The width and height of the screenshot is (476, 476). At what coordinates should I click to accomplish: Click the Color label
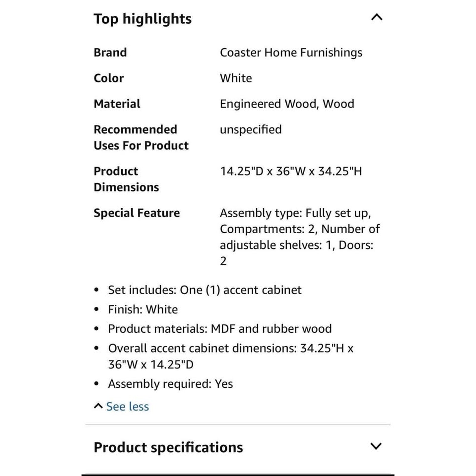tap(109, 78)
